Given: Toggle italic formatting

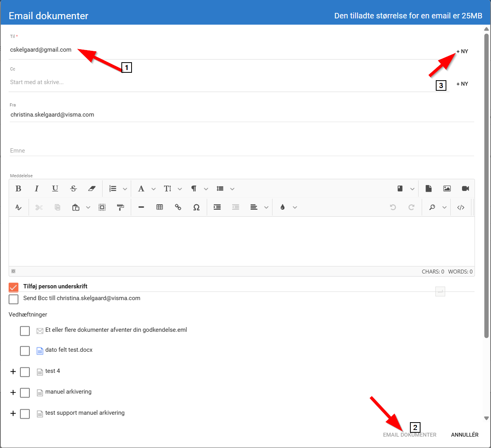Looking at the screenshot, I should tap(37, 189).
